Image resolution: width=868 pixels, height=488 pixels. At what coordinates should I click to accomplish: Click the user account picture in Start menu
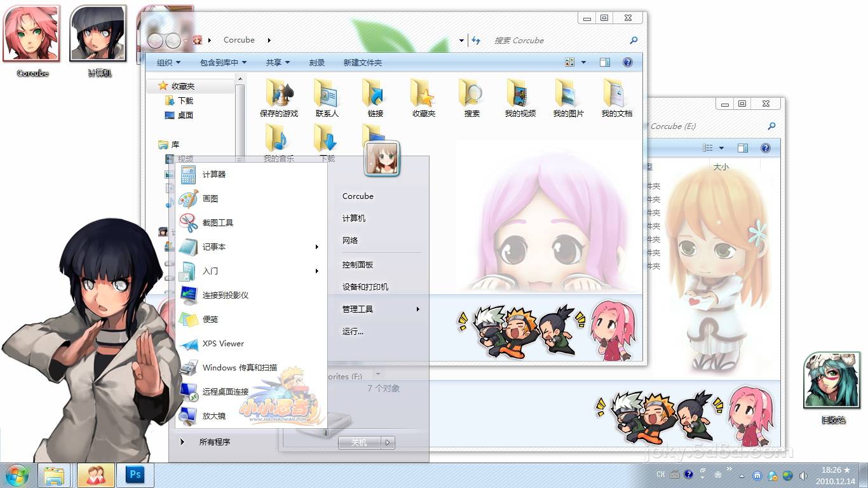tap(382, 158)
